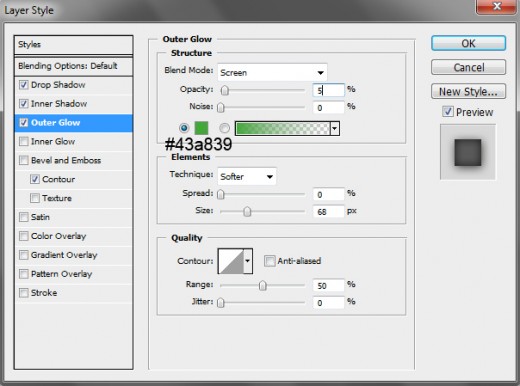Check the Anti-aliased option

coord(269,261)
